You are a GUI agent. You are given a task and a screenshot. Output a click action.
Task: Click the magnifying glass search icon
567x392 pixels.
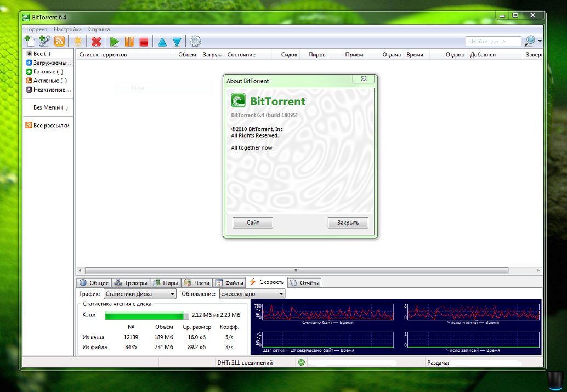pos(529,41)
